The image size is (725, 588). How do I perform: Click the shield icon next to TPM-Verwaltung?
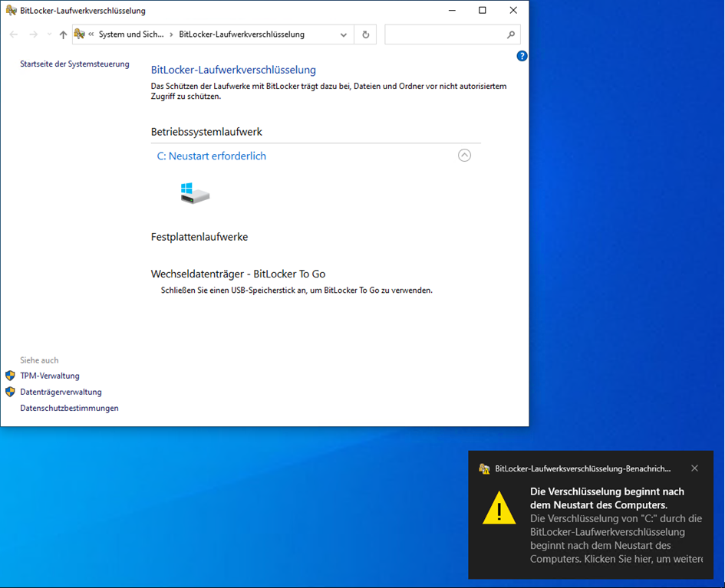pos(10,376)
